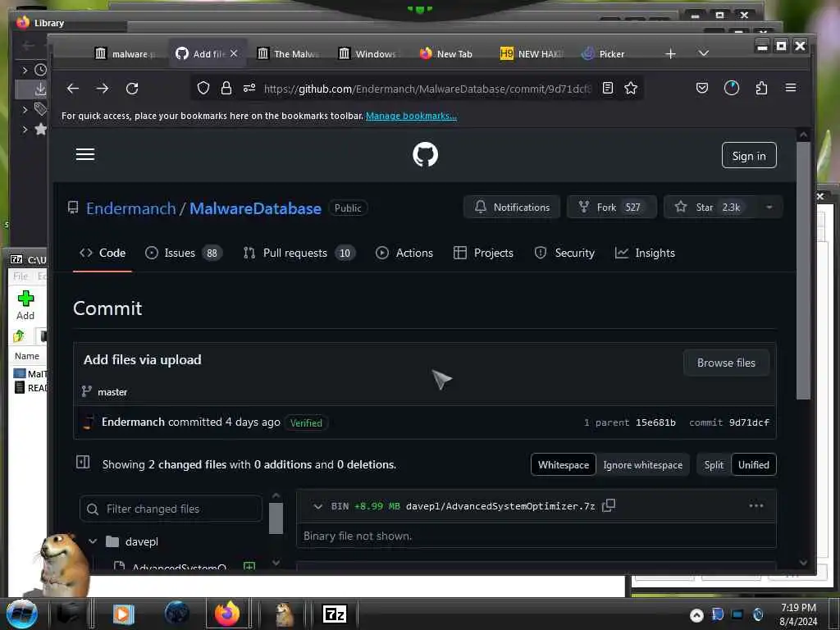Select Ignore whitespace option
The height and width of the screenshot is (630, 840).
point(642,465)
